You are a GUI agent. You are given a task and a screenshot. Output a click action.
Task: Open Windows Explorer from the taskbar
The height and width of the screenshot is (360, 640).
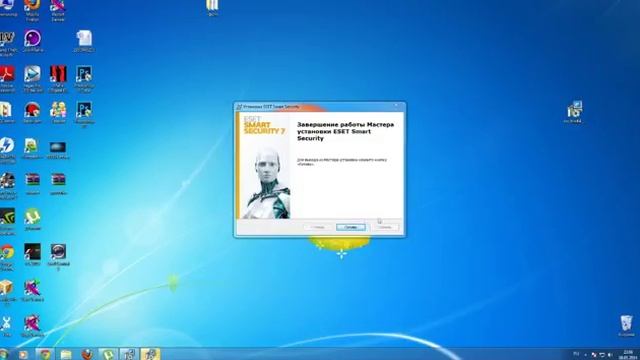(x=66, y=354)
